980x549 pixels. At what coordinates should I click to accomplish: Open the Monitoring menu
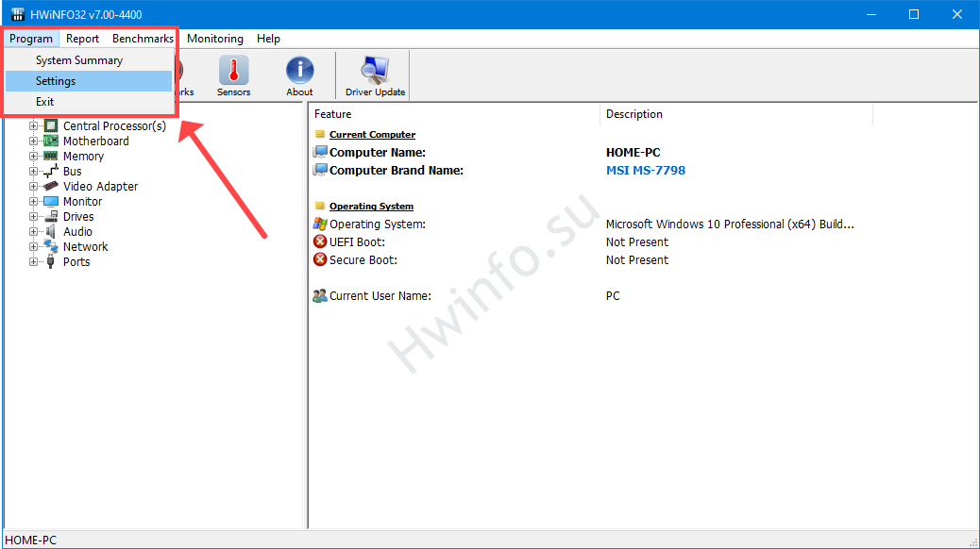coord(214,39)
